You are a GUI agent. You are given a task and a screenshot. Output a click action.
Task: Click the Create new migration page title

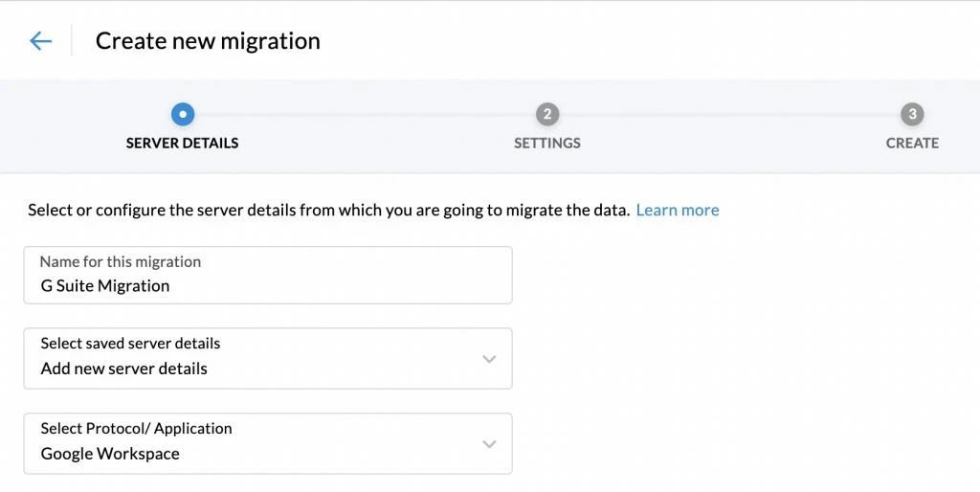[x=208, y=41]
